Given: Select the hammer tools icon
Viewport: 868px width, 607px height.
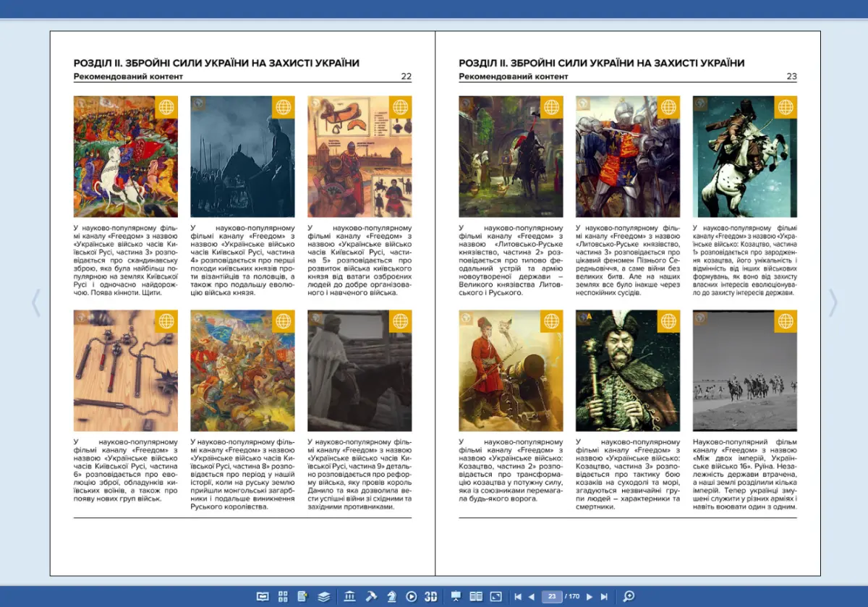Looking at the screenshot, I should coord(371,596).
